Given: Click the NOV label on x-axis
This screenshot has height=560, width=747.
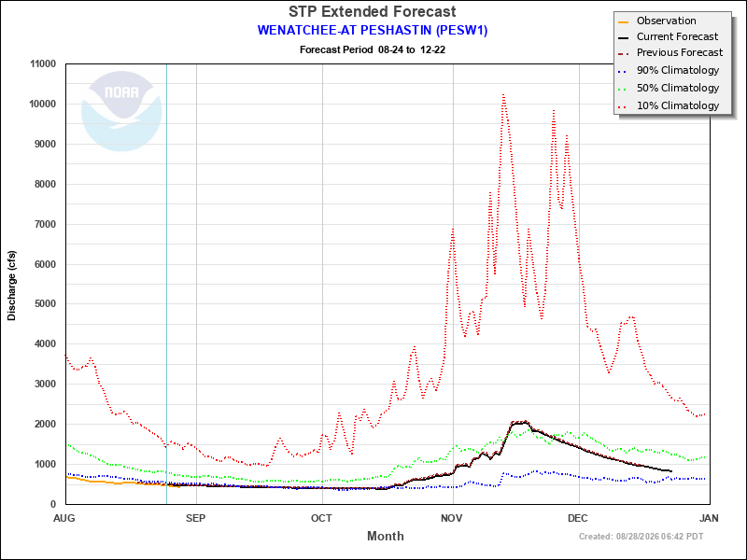Looking at the screenshot, I should (452, 518).
